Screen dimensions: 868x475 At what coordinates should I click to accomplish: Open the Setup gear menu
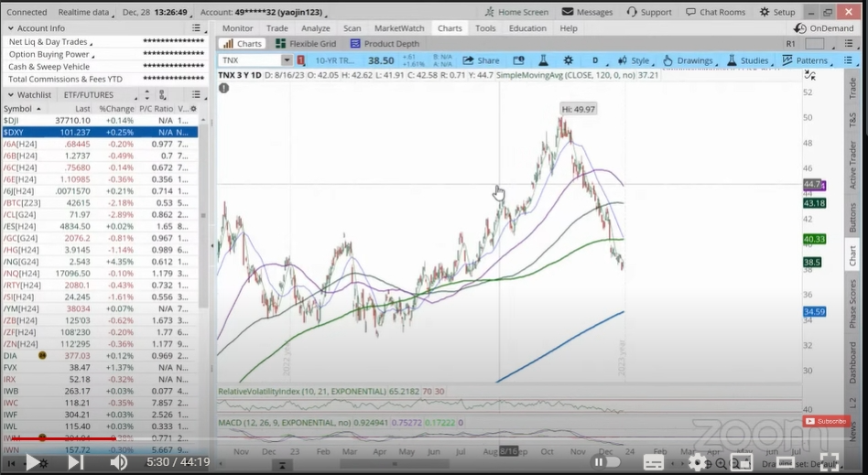click(777, 12)
